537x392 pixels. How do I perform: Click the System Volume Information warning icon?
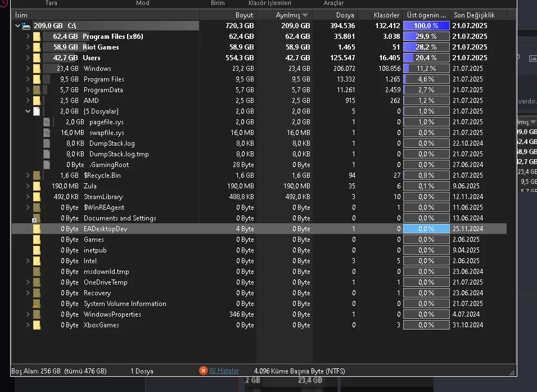[36, 304]
